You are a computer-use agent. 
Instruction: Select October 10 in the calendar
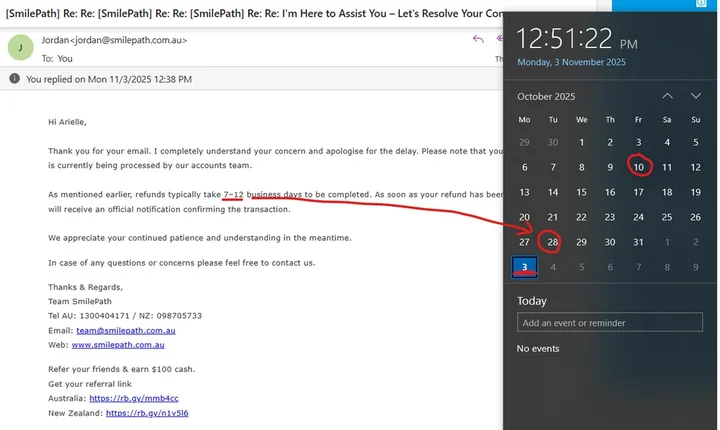[x=638, y=167]
